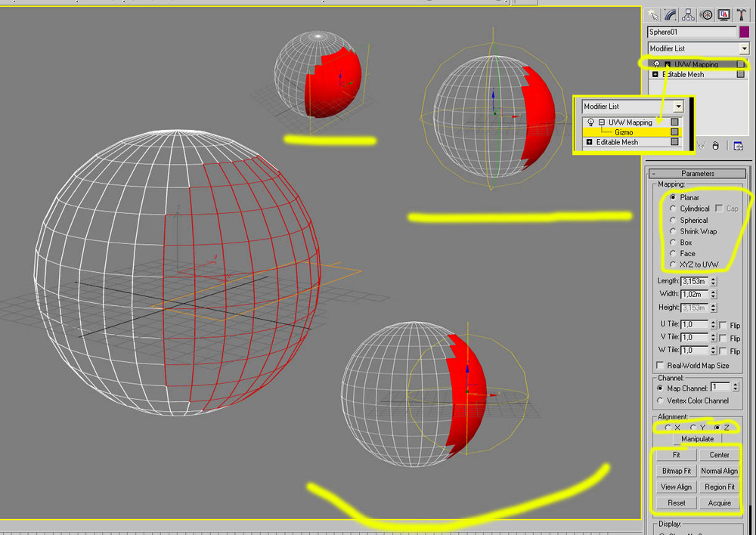Enable Flip checkbox for W Tile
Viewport: 756px width, 535px height.
pos(723,351)
